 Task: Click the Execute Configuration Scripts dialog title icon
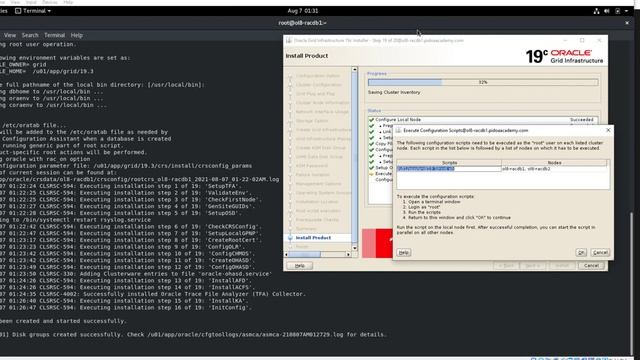pos(399,130)
